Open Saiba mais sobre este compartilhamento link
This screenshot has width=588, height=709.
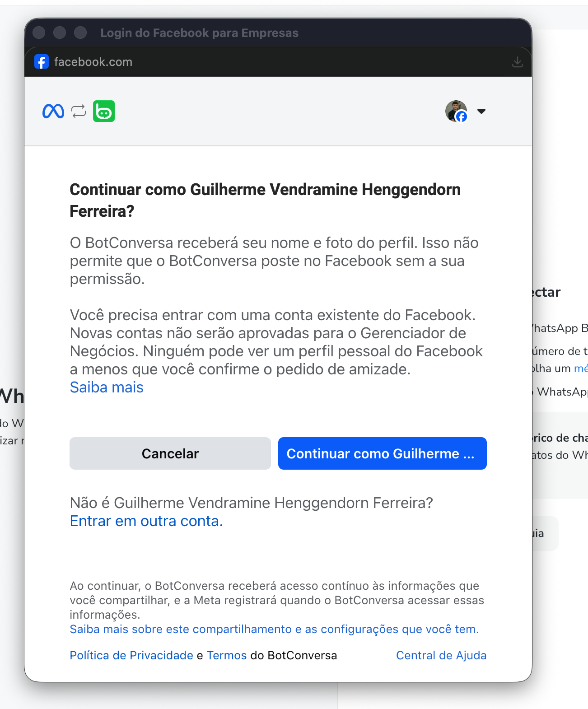[274, 629]
